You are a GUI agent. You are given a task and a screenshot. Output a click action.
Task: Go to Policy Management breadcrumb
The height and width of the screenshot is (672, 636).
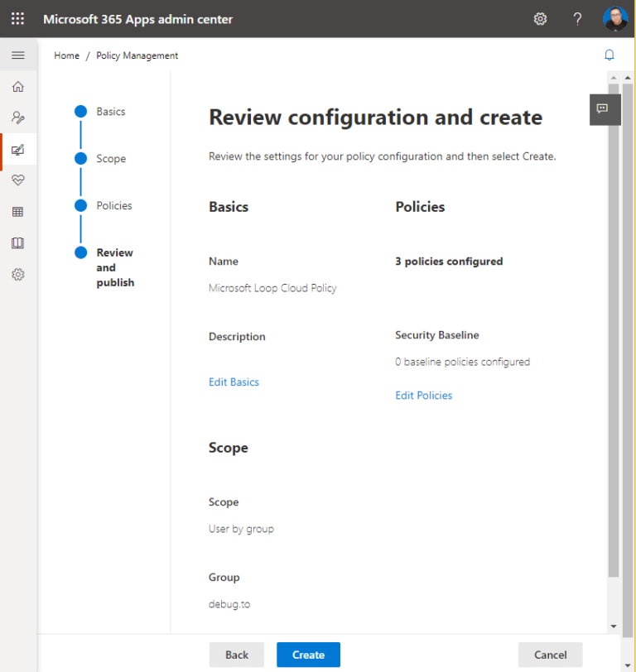pos(137,55)
